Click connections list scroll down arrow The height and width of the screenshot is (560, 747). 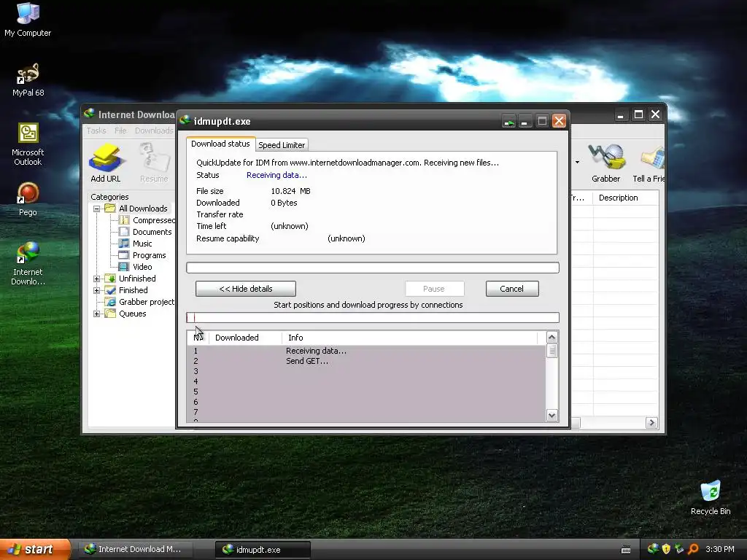click(x=551, y=415)
